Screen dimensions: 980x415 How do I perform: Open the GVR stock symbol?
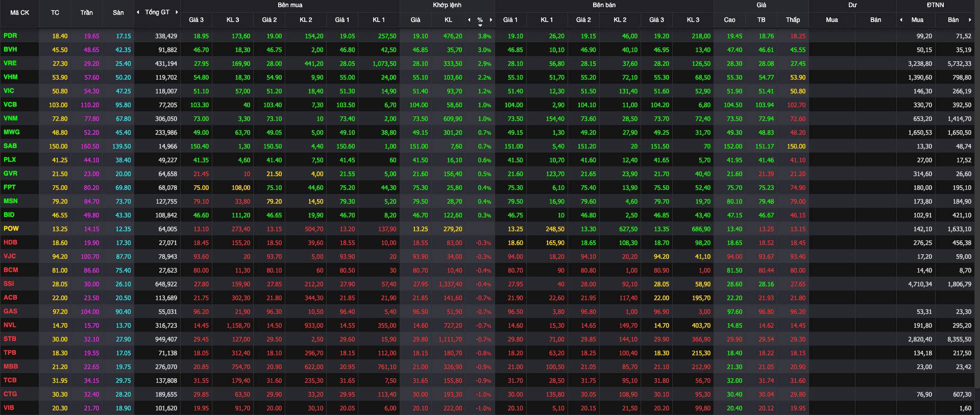pos(10,174)
